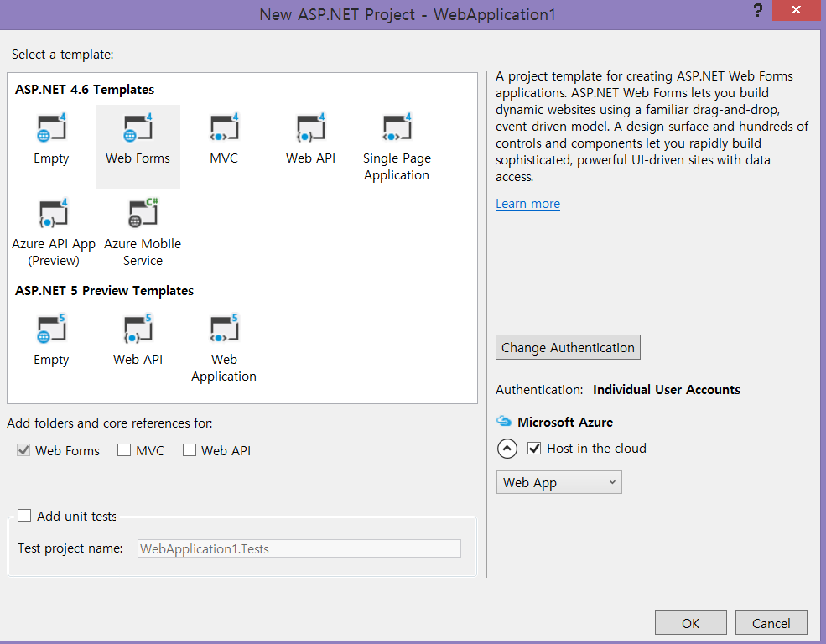This screenshot has height=644, width=826.
Task: Click the Help question mark in title bar
Action: 758,9
